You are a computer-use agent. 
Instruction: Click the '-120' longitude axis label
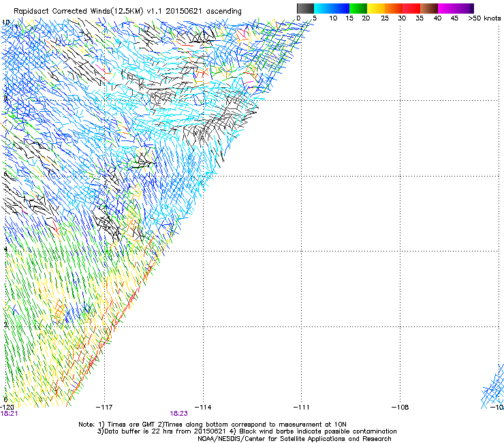point(7,408)
